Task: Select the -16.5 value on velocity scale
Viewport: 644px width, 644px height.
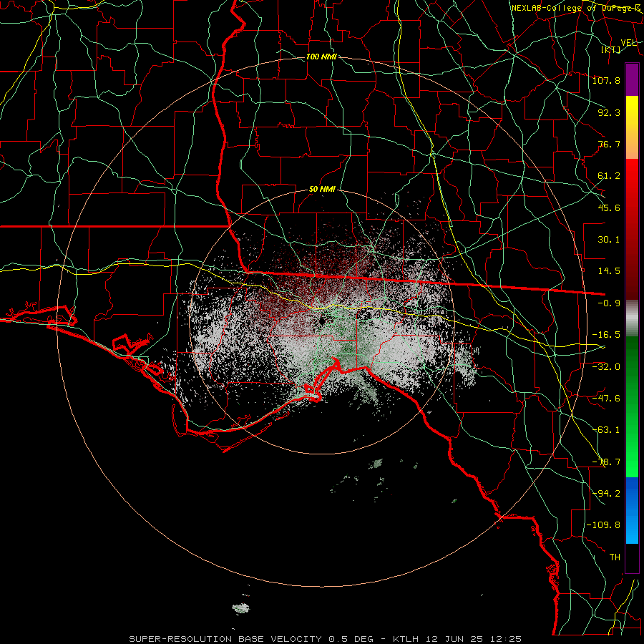Action: tap(606, 335)
